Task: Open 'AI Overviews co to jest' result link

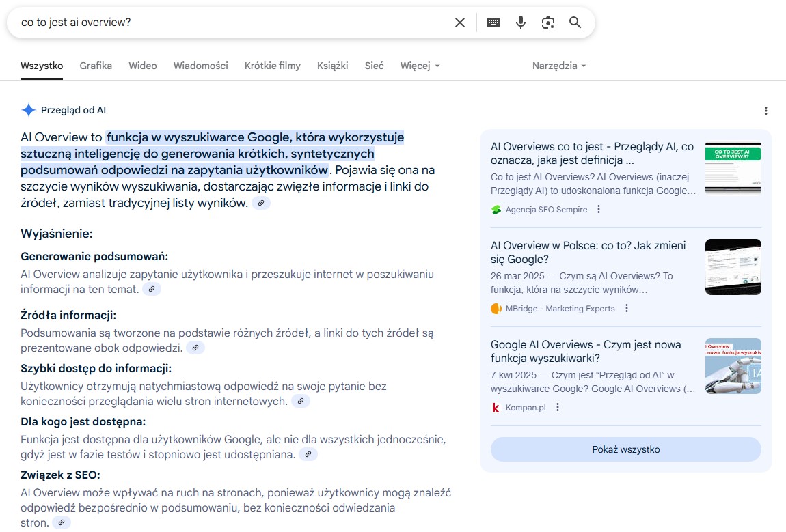Action: pos(592,153)
